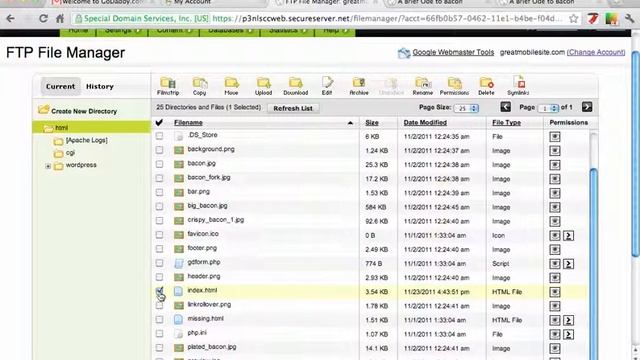Click the Refresh List button

(x=293, y=108)
